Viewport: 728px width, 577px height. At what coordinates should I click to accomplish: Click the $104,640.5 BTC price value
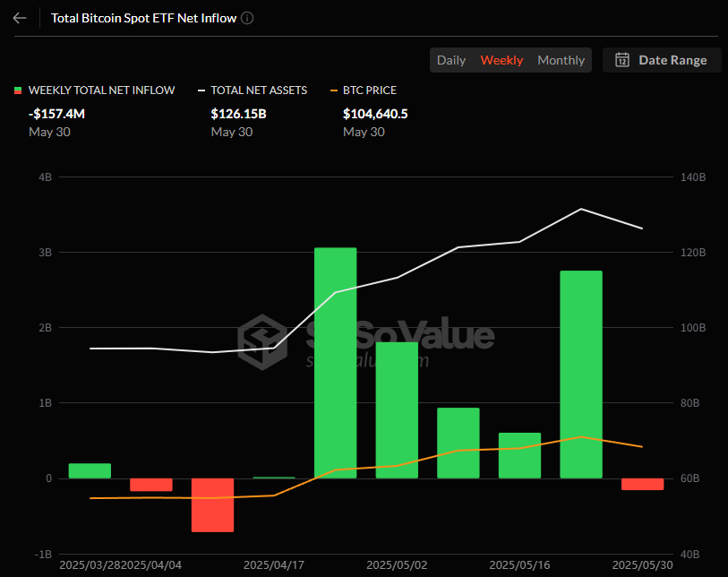(375, 114)
